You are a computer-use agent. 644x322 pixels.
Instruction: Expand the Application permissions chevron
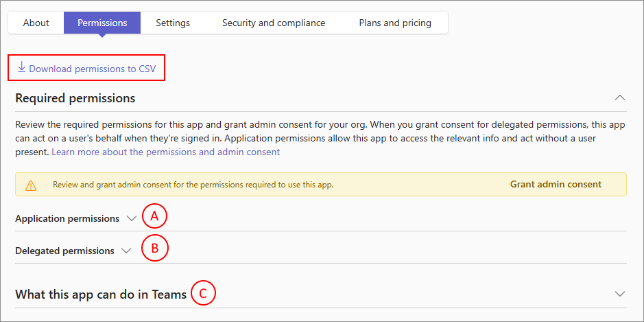tap(132, 218)
